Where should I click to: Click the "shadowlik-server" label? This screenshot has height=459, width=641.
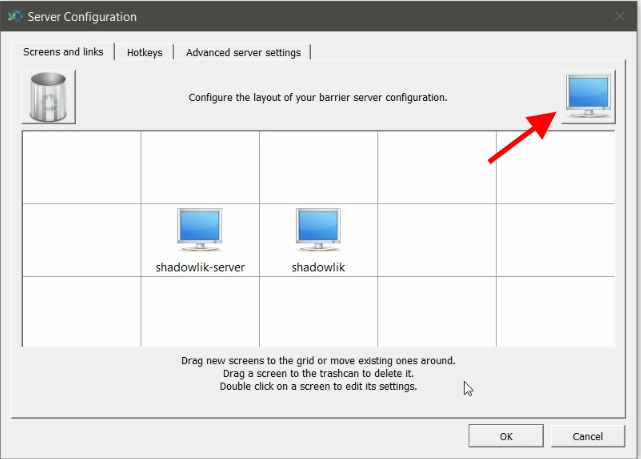click(x=200, y=267)
